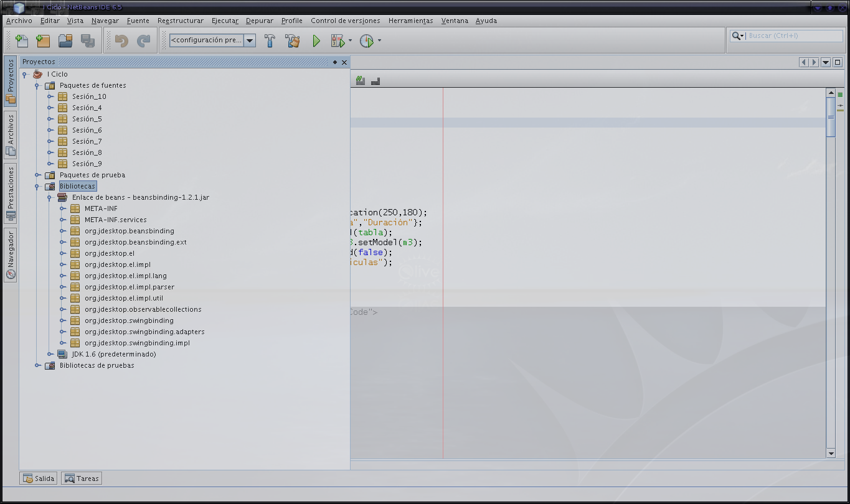The height and width of the screenshot is (504, 850).
Task: Open the Herramientas menu
Action: point(410,21)
